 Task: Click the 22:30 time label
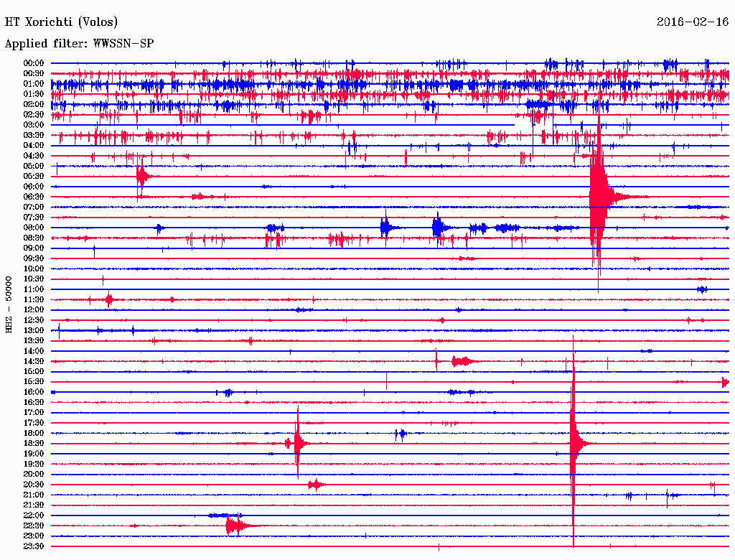[34, 526]
